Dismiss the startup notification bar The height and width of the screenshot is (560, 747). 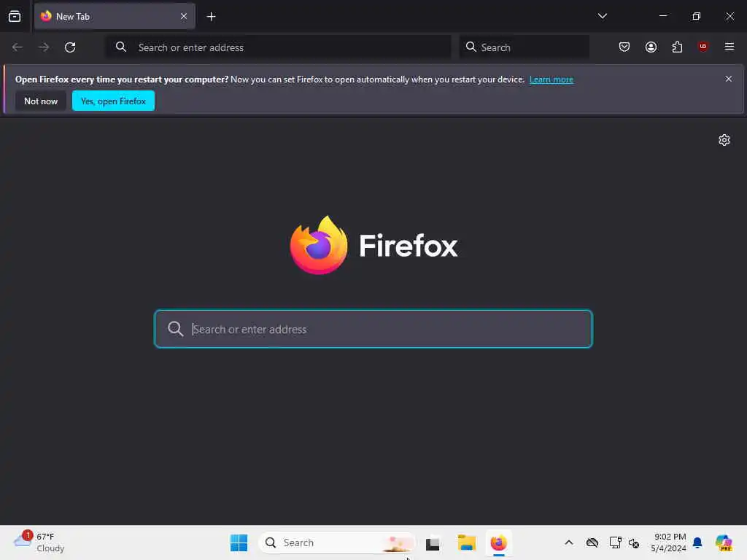point(729,79)
